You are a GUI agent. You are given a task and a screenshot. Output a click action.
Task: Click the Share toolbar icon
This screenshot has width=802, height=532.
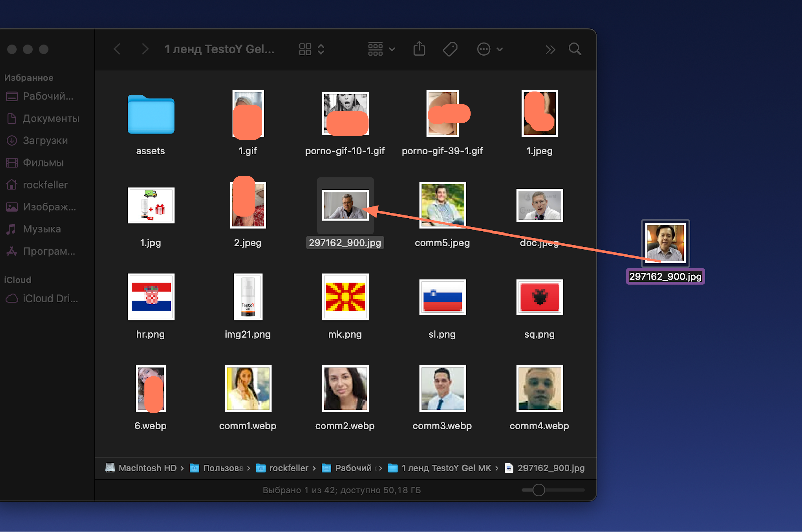419,49
